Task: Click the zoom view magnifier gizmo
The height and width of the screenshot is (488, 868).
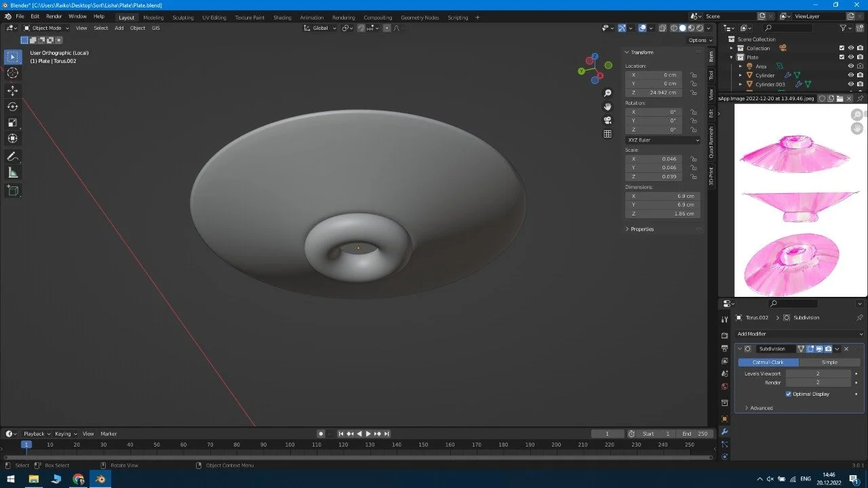Action: 608,93
